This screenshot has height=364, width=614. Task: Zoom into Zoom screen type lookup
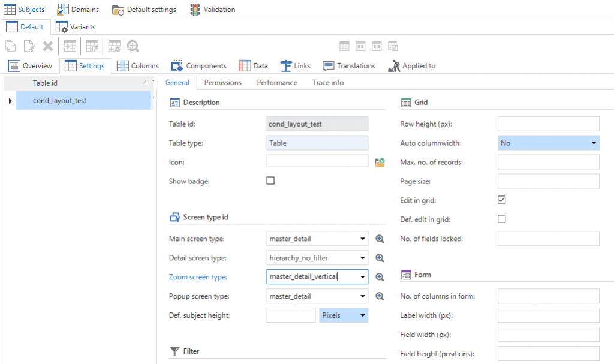pos(380,277)
